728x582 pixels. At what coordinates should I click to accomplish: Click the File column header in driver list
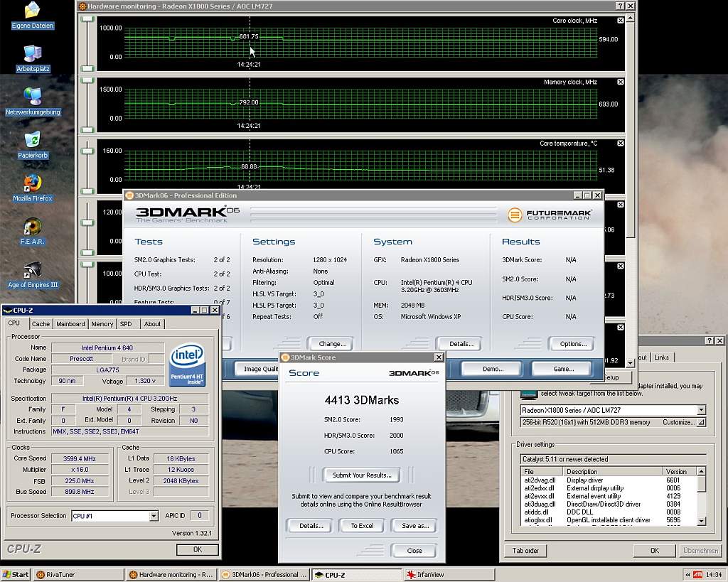(x=541, y=471)
